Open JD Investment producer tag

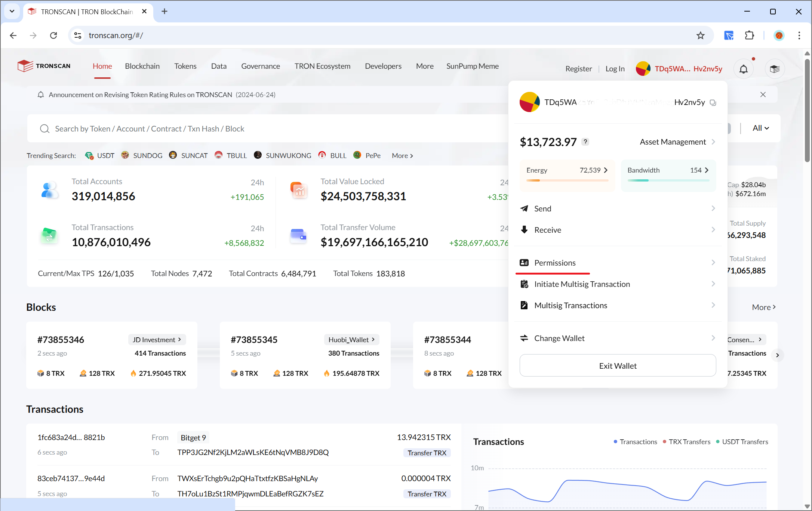coord(157,340)
